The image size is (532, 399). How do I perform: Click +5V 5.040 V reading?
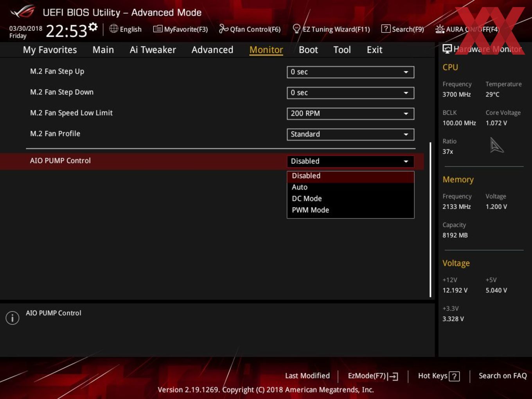point(496,290)
